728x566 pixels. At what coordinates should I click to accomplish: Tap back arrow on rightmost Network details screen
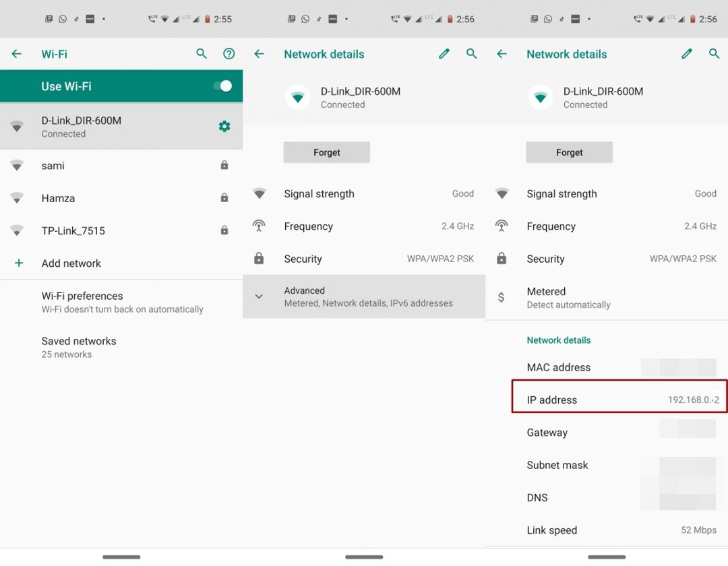coord(502,54)
